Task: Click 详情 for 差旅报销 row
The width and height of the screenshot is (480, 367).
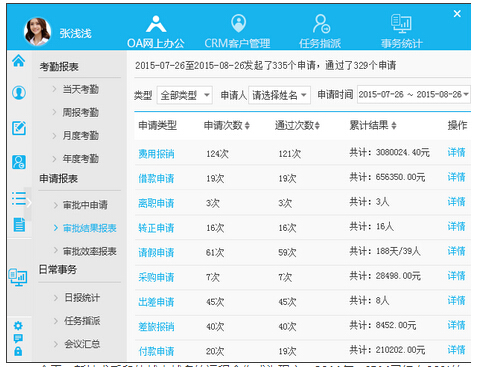Action: coord(456,325)
